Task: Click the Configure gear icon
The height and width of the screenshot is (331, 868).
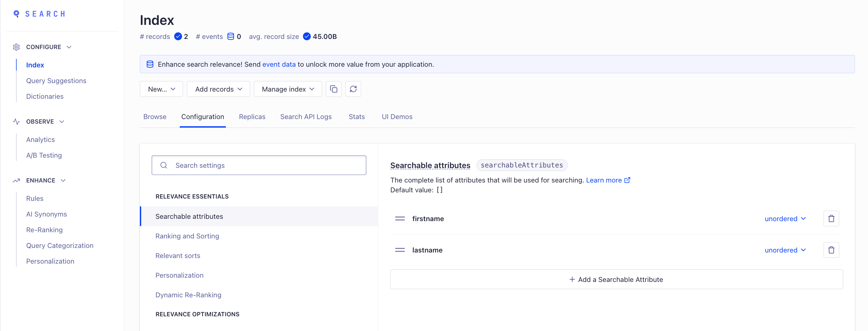Action: pos(16,47)
